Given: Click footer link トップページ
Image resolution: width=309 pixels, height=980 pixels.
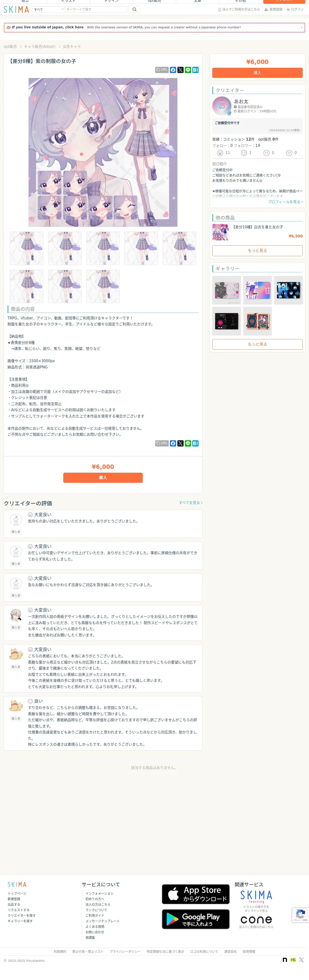Looking at the screenshot, I should tap(17, 893).
